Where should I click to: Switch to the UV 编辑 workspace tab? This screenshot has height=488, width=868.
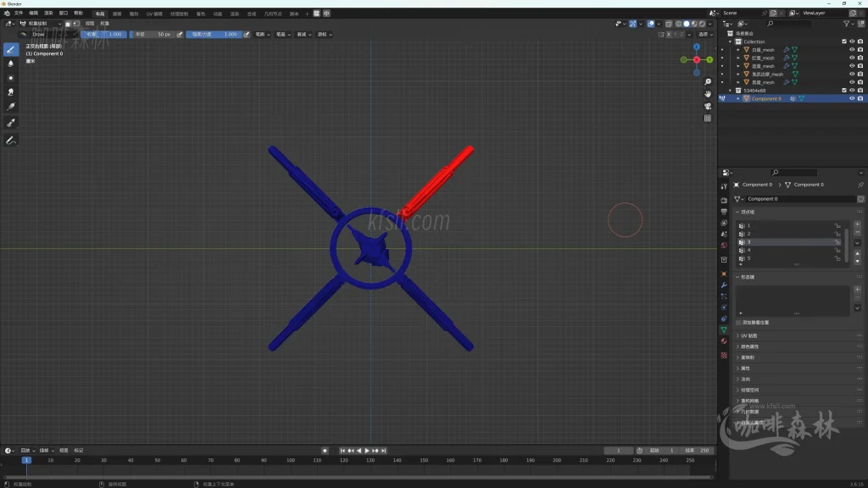pyautogui.click(x=154, y=14)
